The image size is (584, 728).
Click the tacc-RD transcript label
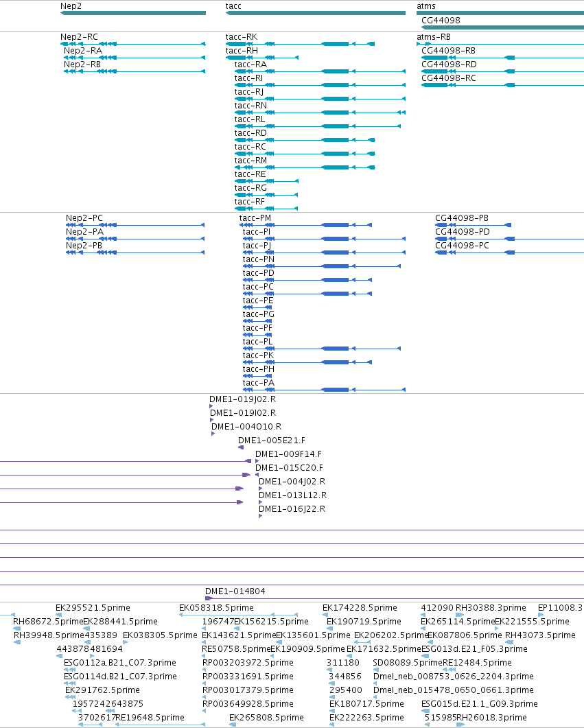pos(250,133)
